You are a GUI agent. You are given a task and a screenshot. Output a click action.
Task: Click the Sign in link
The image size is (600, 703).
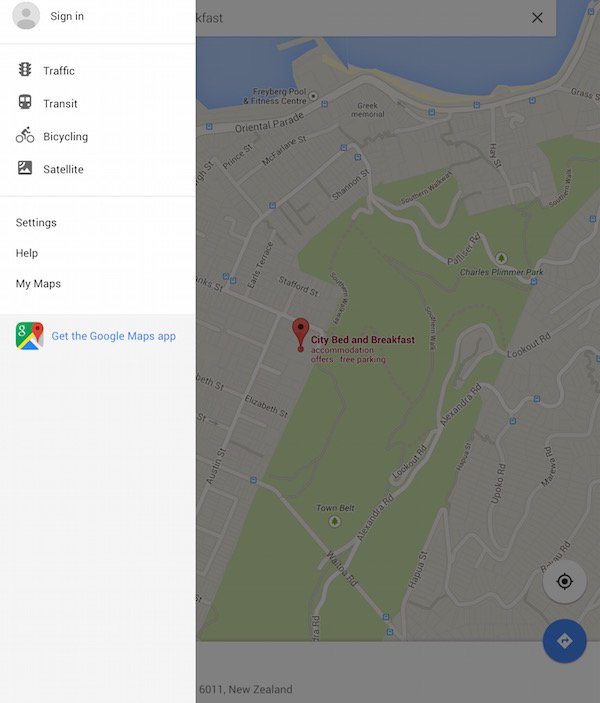tap(67, 16)
